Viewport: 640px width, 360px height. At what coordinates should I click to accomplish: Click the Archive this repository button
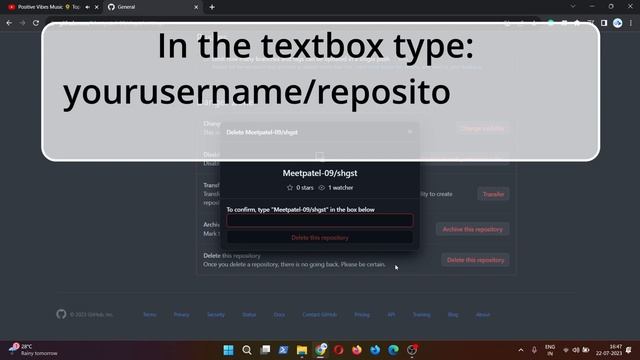click(x=473, y=229)
